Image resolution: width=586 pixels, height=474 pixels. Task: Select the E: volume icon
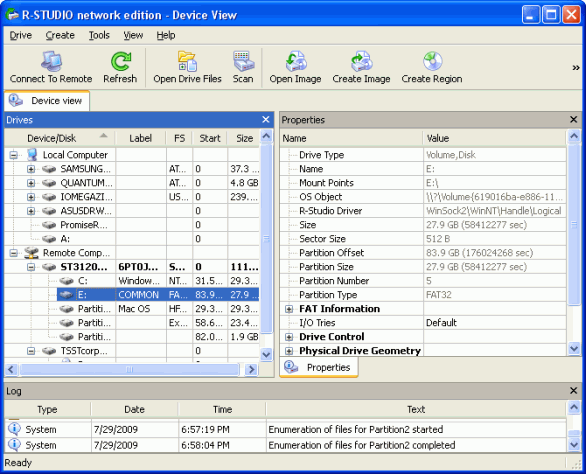[x=67, y=295]
